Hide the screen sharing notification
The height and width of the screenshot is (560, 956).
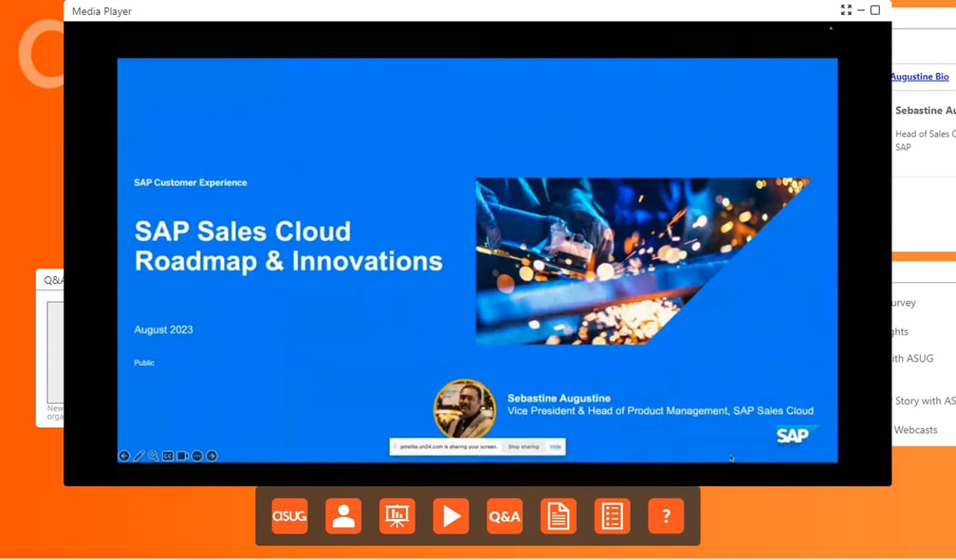point(556,447)
